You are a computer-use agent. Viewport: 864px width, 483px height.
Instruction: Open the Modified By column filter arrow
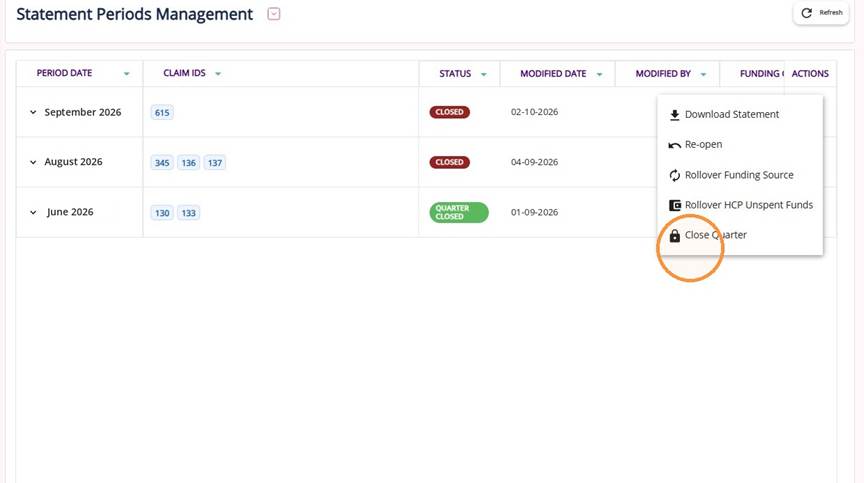704,74
